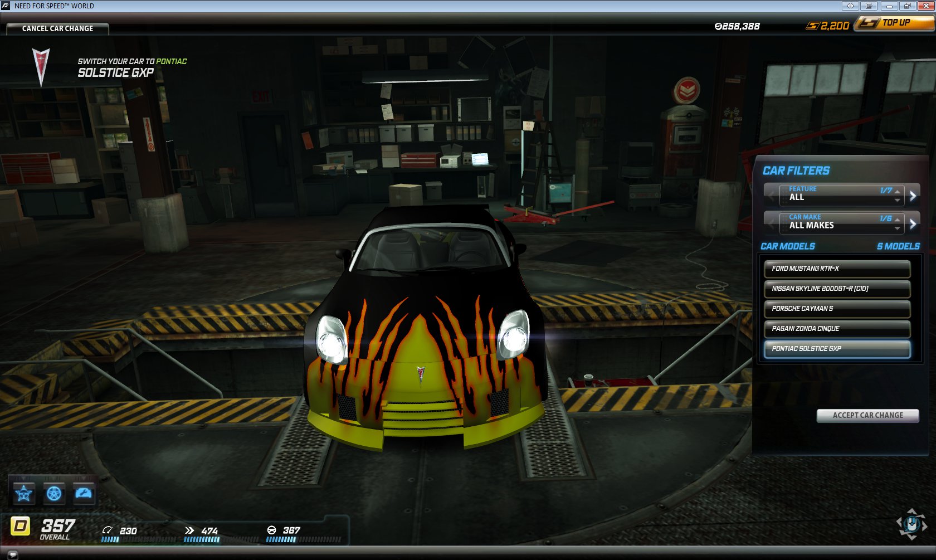Select Pagani Zonda Cinque model
This screenshot has height=560, width=936.
click(837, 329)
